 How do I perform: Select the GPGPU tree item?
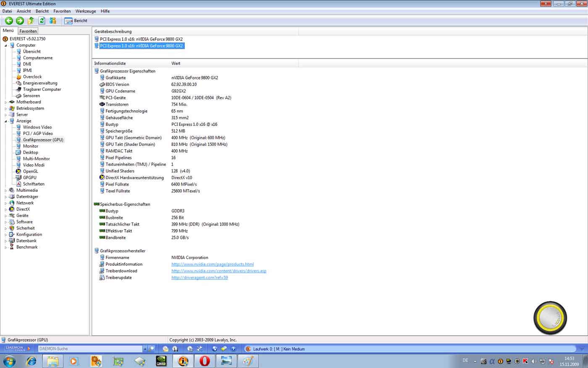click(x=29, y=178)
